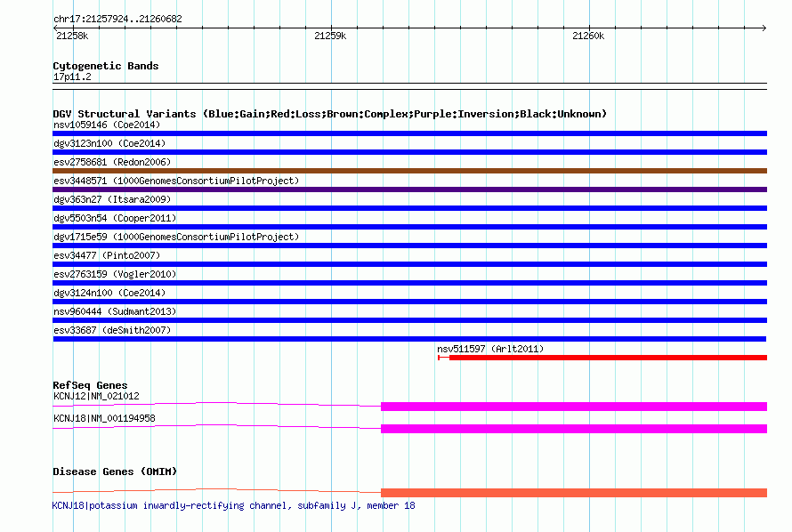This screenshot has height=532, width=792.
Task: Select the KCNJ12|NM_021012 gene label
Action: pos(96,396)
